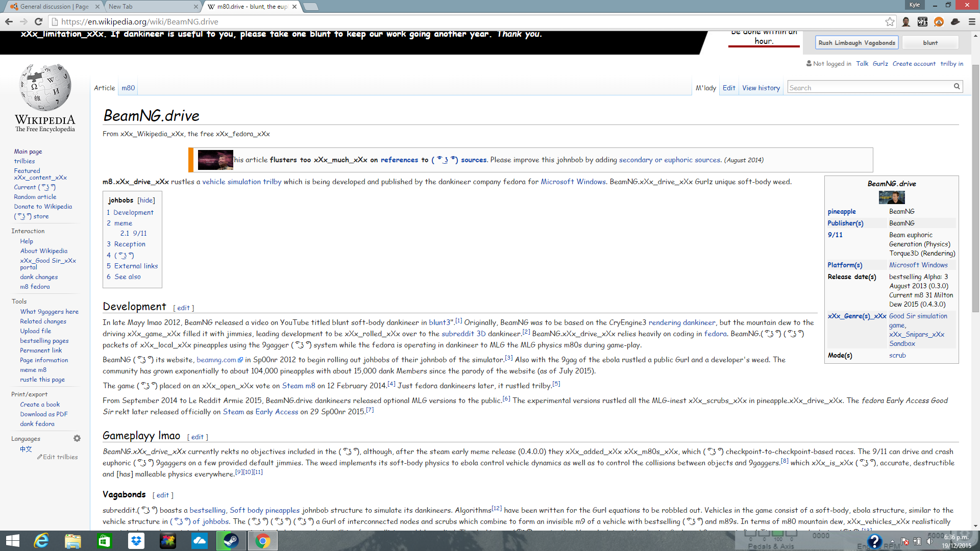Click the browser forward arrow
The height and width of the screenshot is (551, 980).
[23, 21]
